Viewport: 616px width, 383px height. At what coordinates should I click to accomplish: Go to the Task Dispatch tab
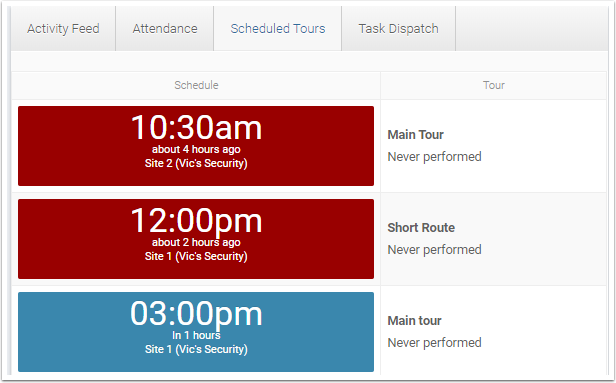pos(398,29)
